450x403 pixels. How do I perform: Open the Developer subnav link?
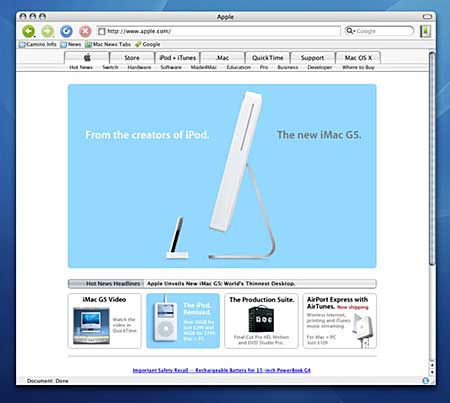(x=319, y=67)
